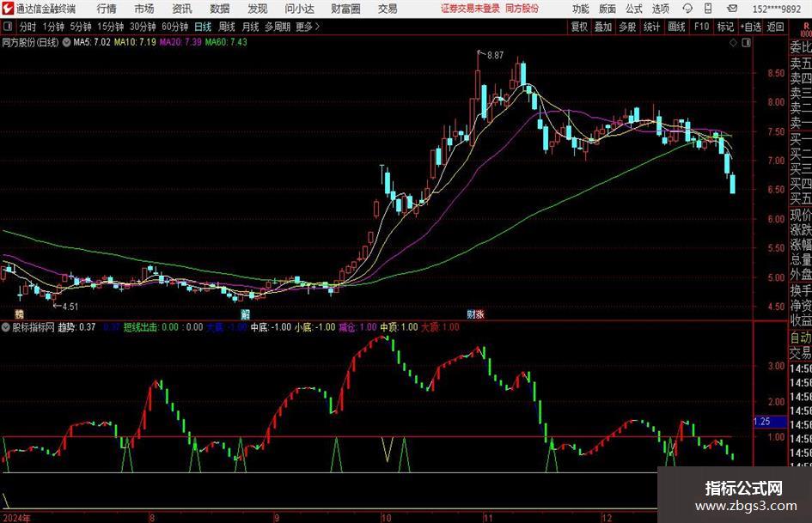Add stock with +自选 button

751,27
